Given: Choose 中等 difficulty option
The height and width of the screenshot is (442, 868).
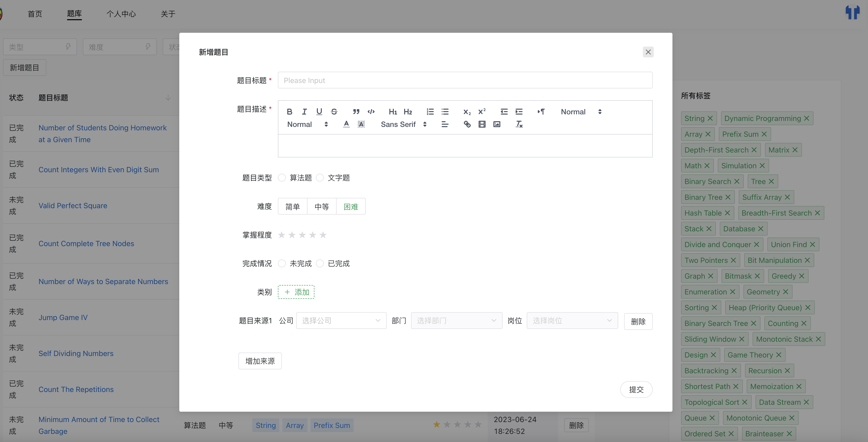Looking at the screenshot, I should pyautogui.click(x=322, y=206).
